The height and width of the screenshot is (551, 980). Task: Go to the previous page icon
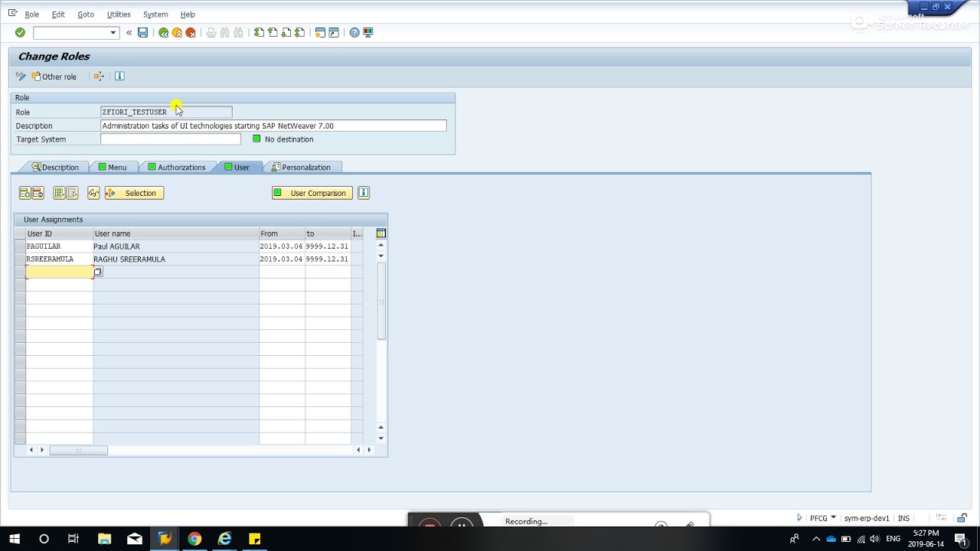[273, 32]
